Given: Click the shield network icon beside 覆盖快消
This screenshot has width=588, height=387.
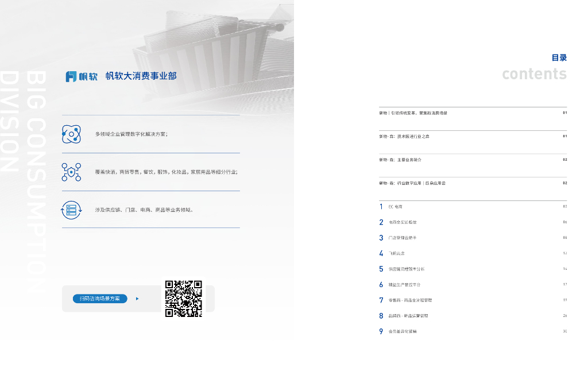Looking at the screenshot, I should (71, 172).
